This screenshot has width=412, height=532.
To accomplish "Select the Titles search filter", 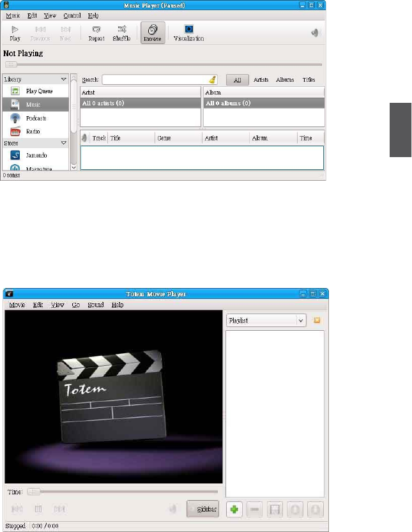I will point(309,80).
